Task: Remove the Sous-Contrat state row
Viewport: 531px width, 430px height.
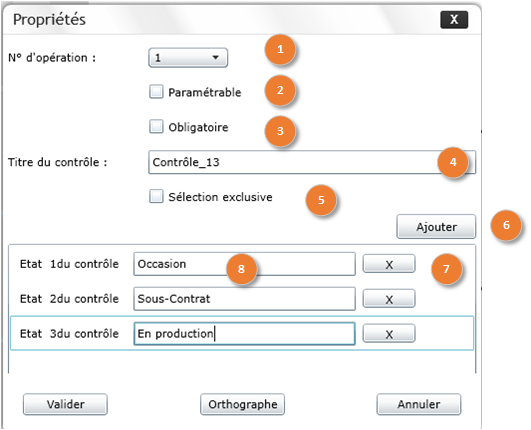Action: coord(389,299)
